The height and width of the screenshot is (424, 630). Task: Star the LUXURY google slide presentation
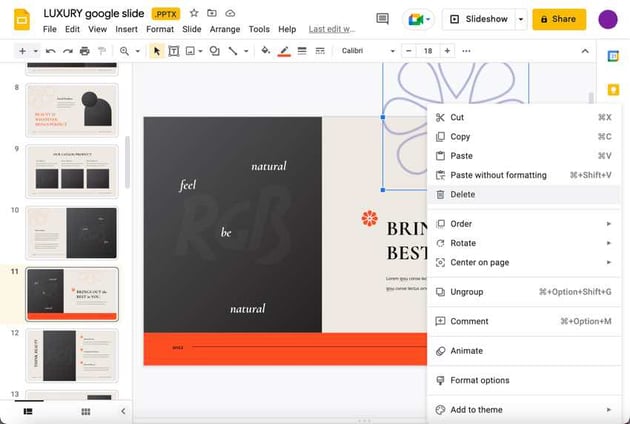click(x=193, y=13)
